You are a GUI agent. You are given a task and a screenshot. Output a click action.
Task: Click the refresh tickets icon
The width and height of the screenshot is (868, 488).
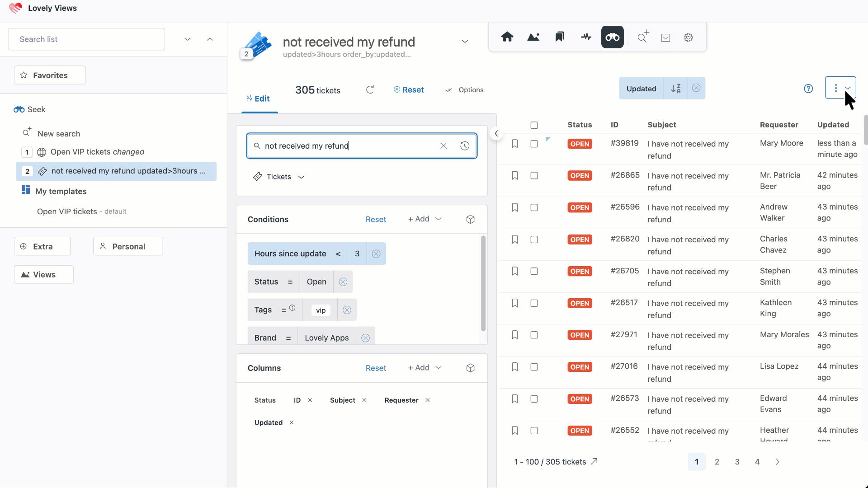(x=370, y=90)
